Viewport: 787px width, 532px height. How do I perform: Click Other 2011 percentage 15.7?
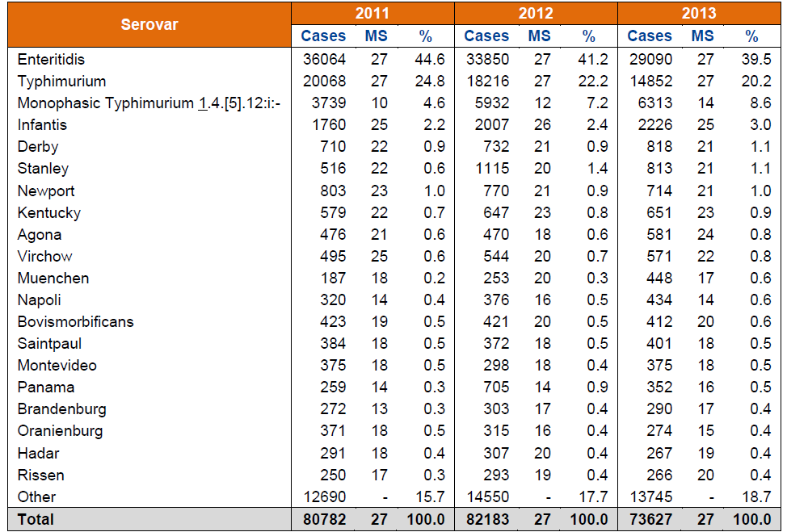pyautogui.click(x=430, y=497)
